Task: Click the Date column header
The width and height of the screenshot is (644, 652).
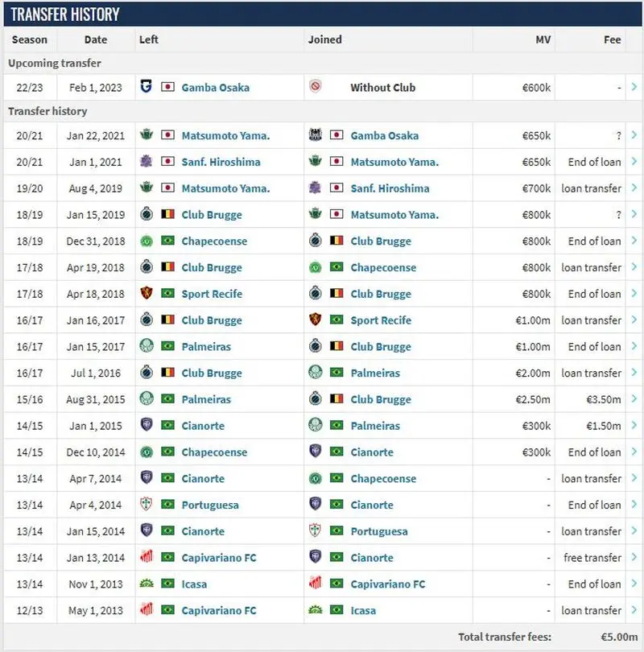Action: [96, 39]
